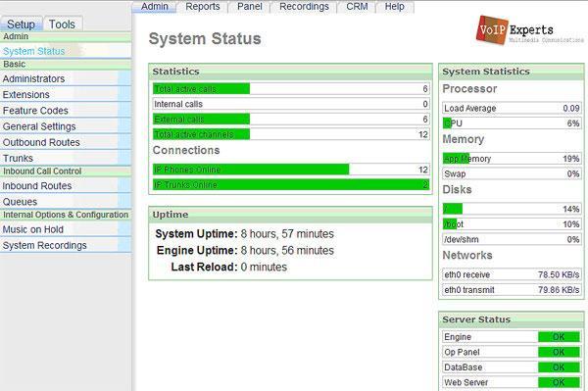This screenshot has width=588, height=391.
Task: Click the Load Average row
Action: pos(512,108)
